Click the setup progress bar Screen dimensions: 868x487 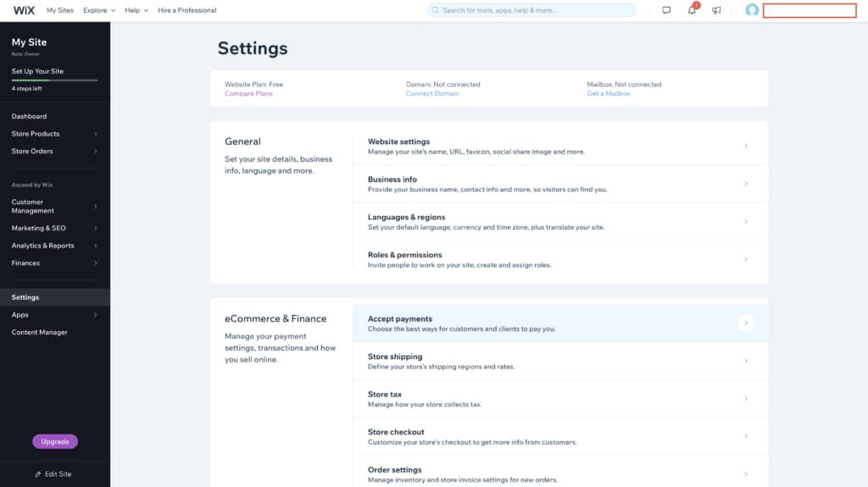pyautogui.click(x=54, y=80)
